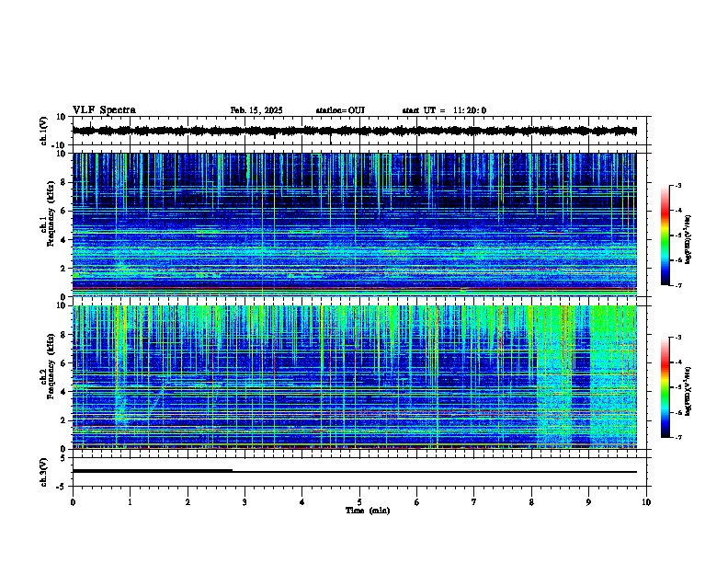The image size is (728, 563).
Task: Click inside the ch.2 spectrogram plot
Action: coord(354,377)
